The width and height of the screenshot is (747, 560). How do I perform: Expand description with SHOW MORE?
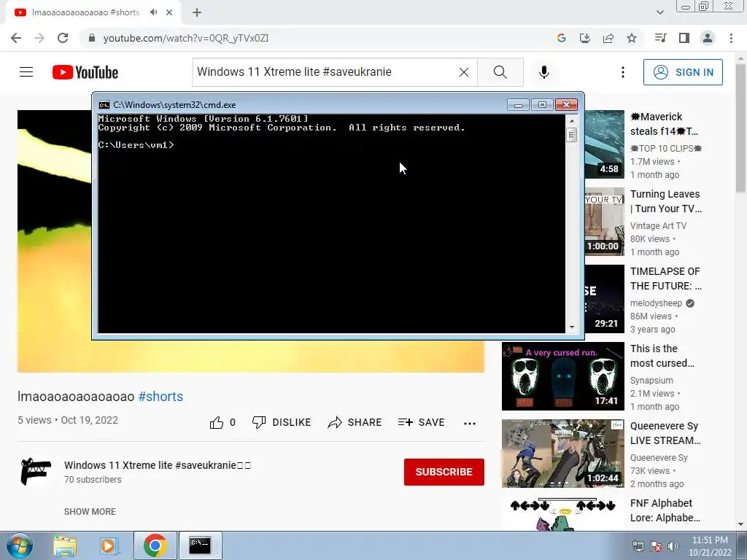click(90, 511)
